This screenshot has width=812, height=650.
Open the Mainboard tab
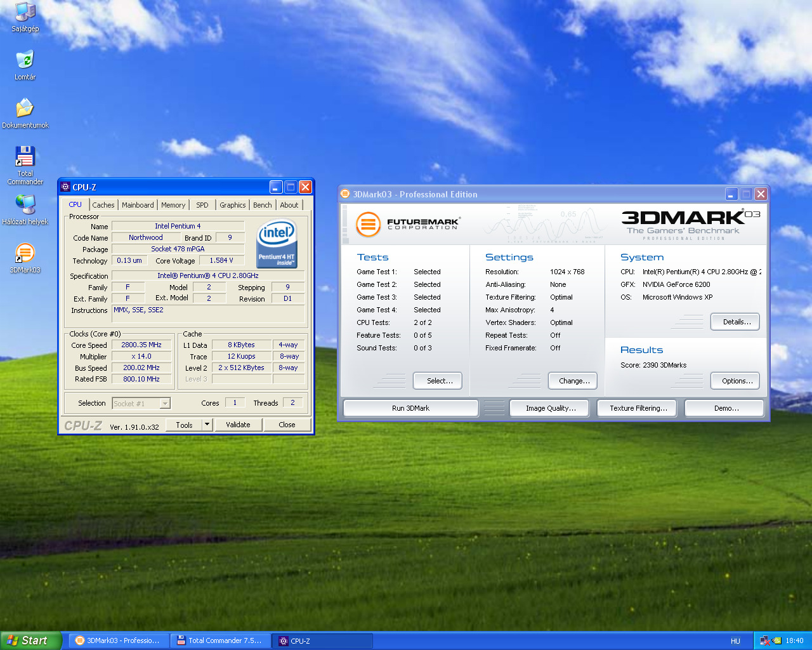click(138, 205)
